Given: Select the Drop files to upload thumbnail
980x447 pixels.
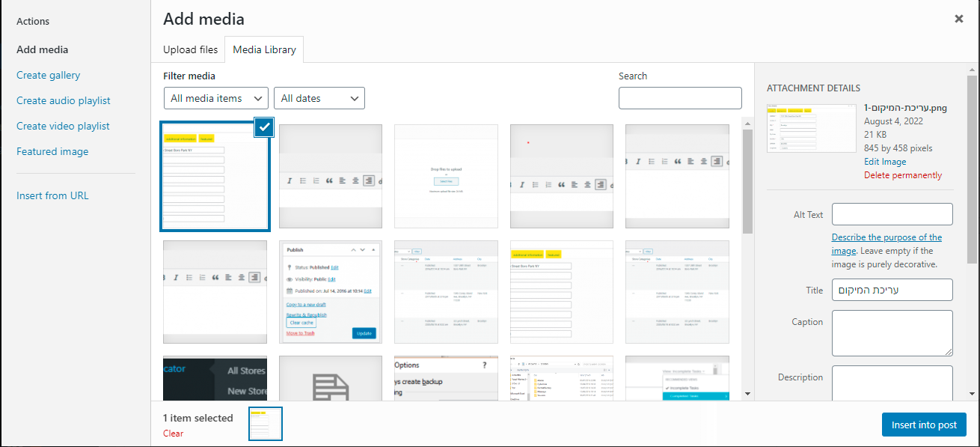Looking at the screenshot, I should (446, 176).
